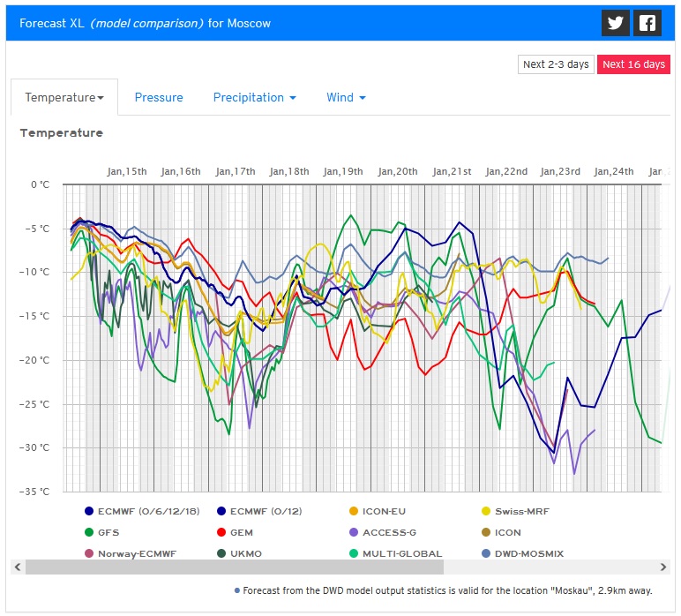Expand the Precipitation dropdown

[x=254, y=97]
